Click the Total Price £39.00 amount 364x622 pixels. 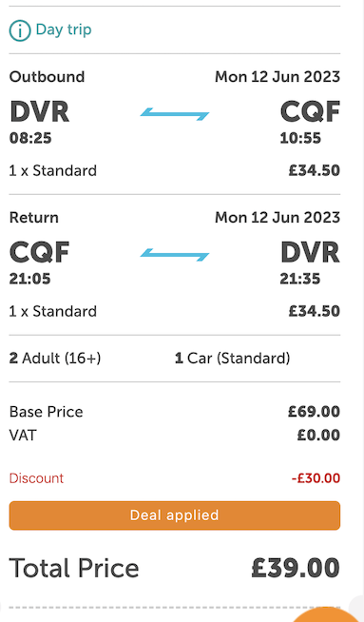(x=296, y=568)
